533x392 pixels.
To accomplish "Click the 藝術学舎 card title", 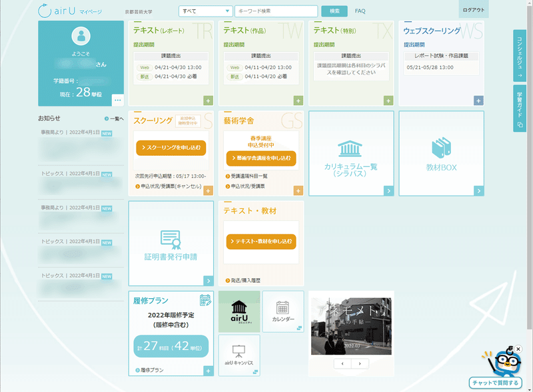I will point(239,121).
